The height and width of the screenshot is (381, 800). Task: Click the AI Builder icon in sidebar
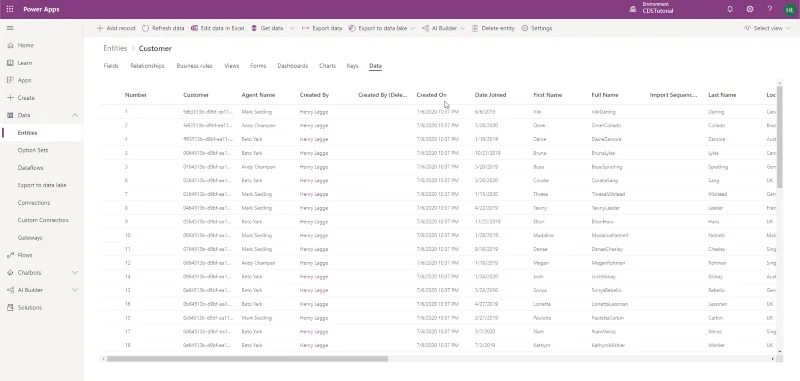click(10, 290)
